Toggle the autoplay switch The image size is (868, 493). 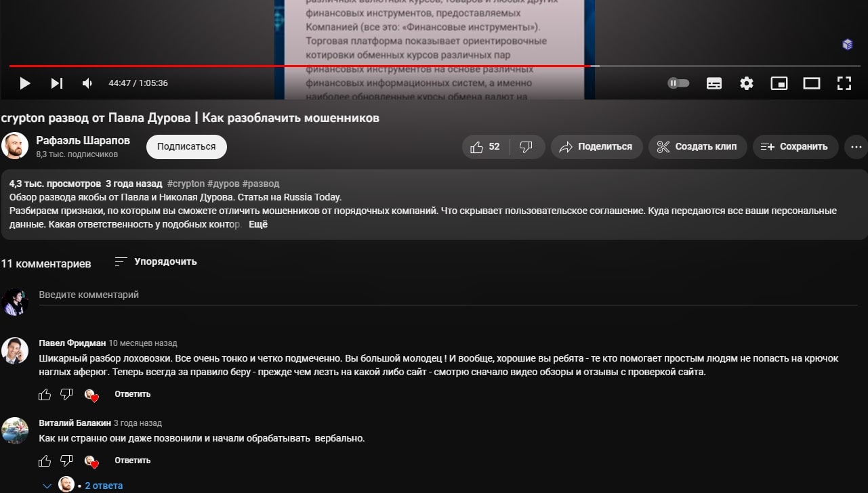[678, 83]
